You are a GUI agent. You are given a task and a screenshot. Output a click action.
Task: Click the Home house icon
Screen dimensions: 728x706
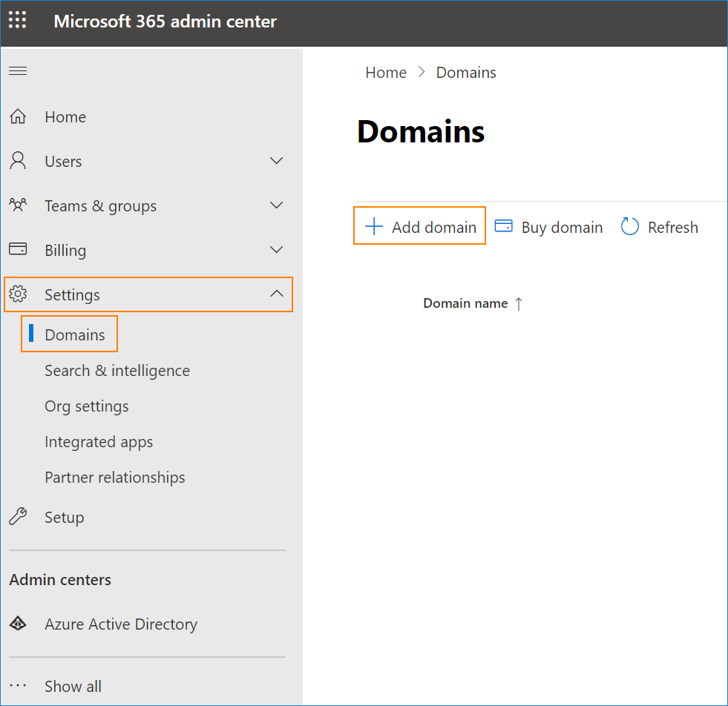[x=18, y=116]
